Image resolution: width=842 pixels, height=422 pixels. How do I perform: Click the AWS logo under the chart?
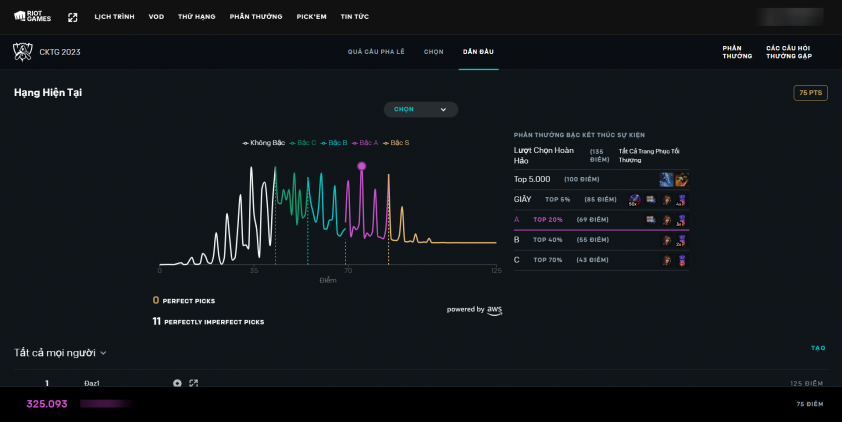coord(495,310)
